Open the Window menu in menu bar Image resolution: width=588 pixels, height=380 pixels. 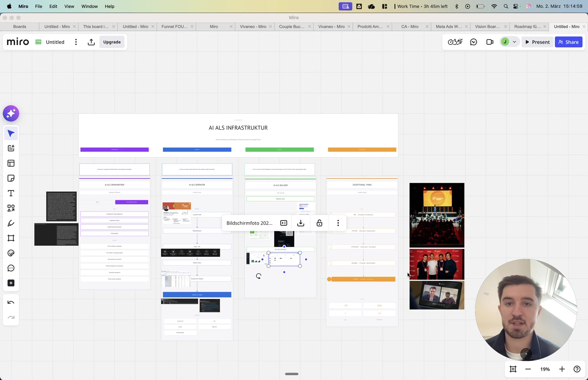(x=89, y=6)
